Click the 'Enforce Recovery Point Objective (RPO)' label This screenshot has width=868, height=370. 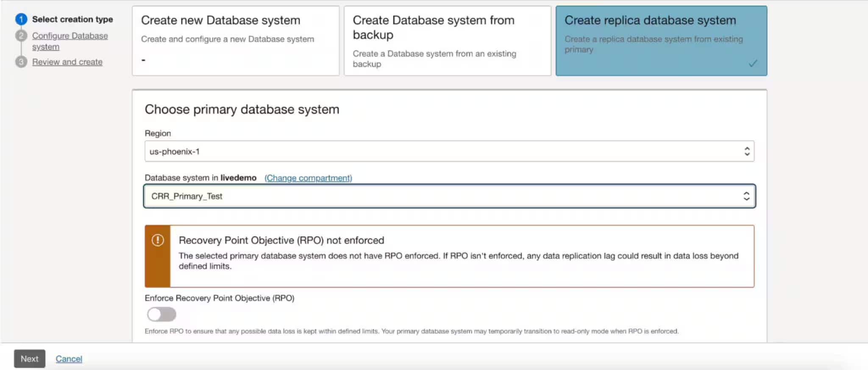click(x=220, y=298)
